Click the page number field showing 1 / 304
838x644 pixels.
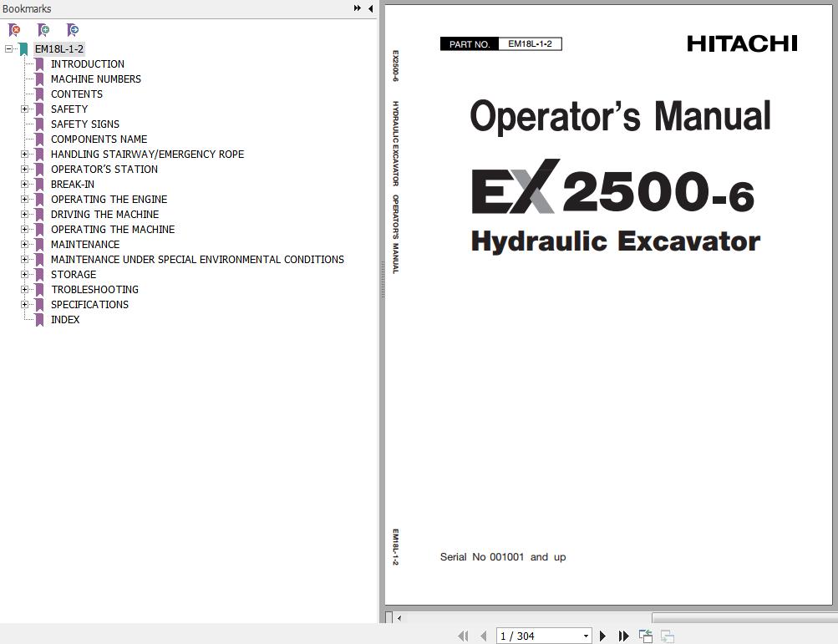pos(539,636)
